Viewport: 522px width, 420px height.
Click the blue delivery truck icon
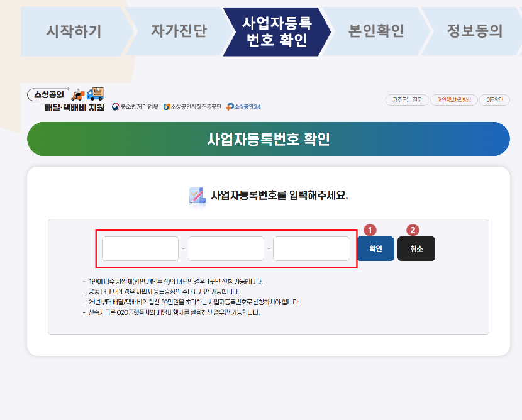click(x=95, y=94)
